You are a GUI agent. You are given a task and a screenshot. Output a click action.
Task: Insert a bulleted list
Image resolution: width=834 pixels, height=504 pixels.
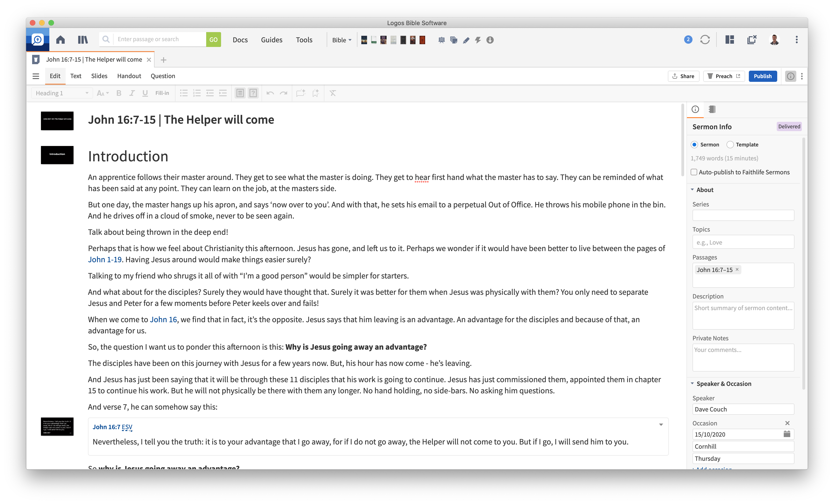184,93
